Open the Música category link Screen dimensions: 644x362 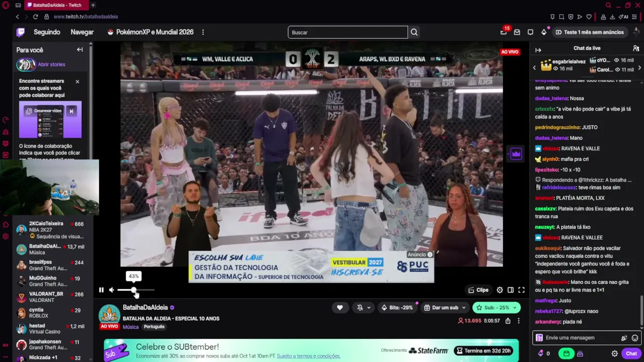click(x=130, y=327)
